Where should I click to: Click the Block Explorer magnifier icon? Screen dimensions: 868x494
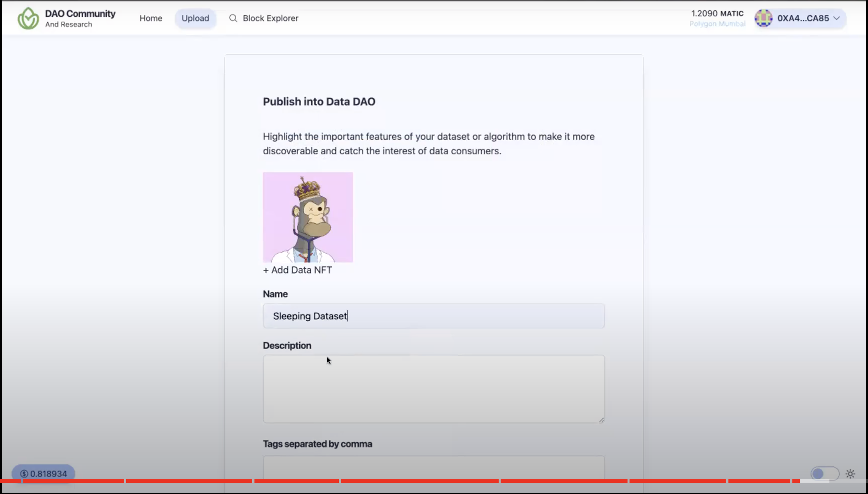pyautogui.click(x=233, y=18)
